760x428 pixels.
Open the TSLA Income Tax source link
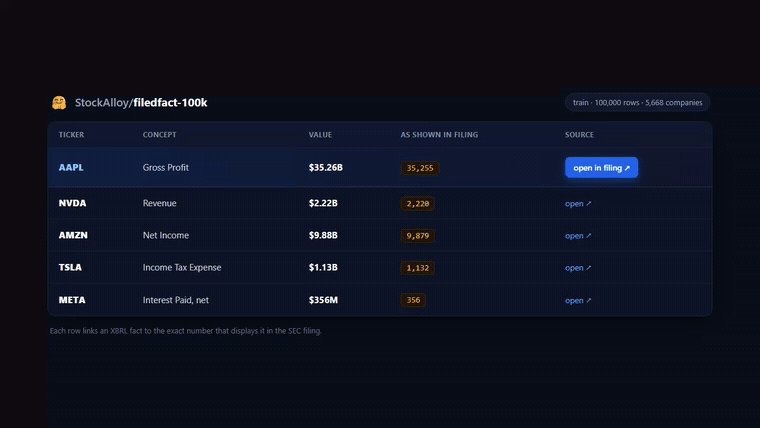pyautogui.click(x=578, y=268)
